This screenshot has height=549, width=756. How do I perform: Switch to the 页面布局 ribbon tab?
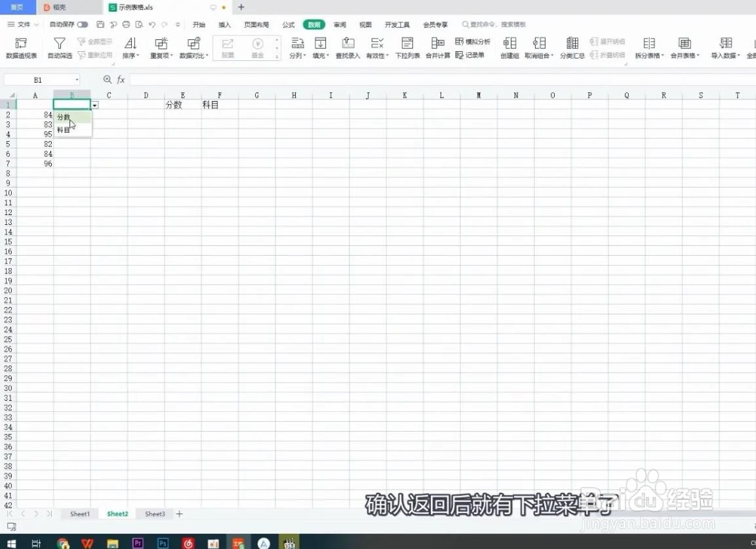[256, 25]
